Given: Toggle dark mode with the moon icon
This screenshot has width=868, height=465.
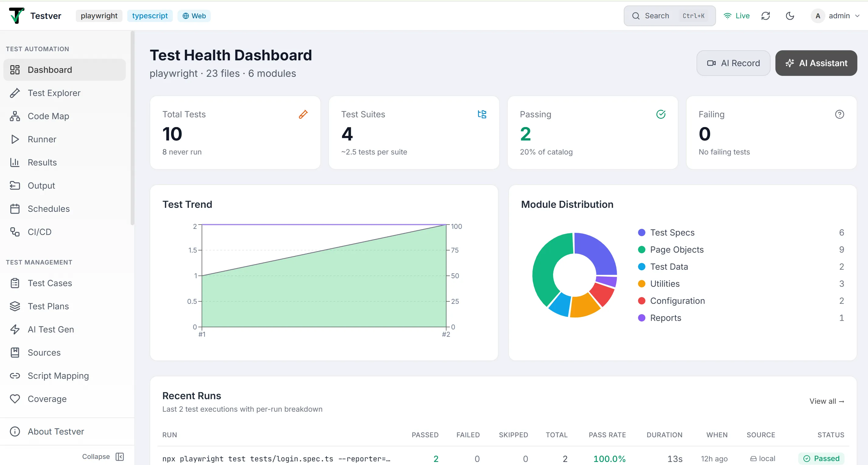Looking at the screenshot, I should pos(789,16).
